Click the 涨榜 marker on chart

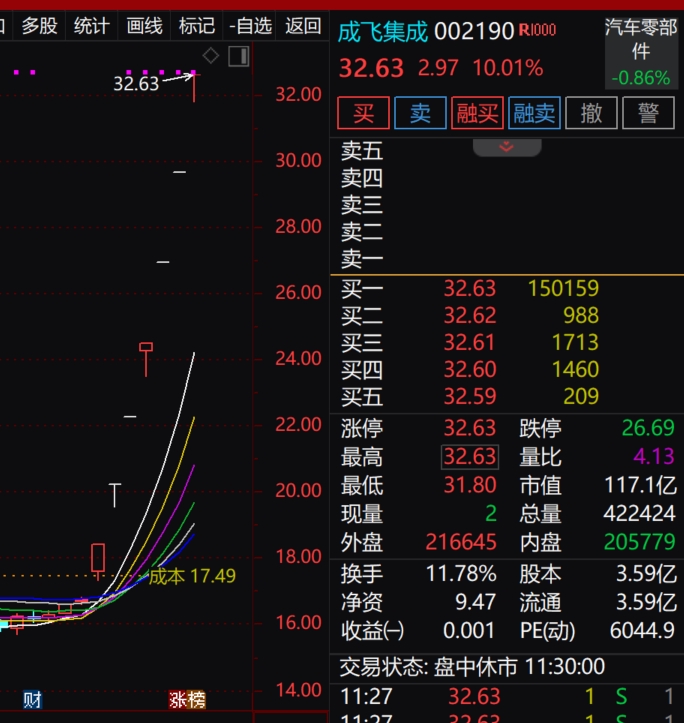click(187, 700)
